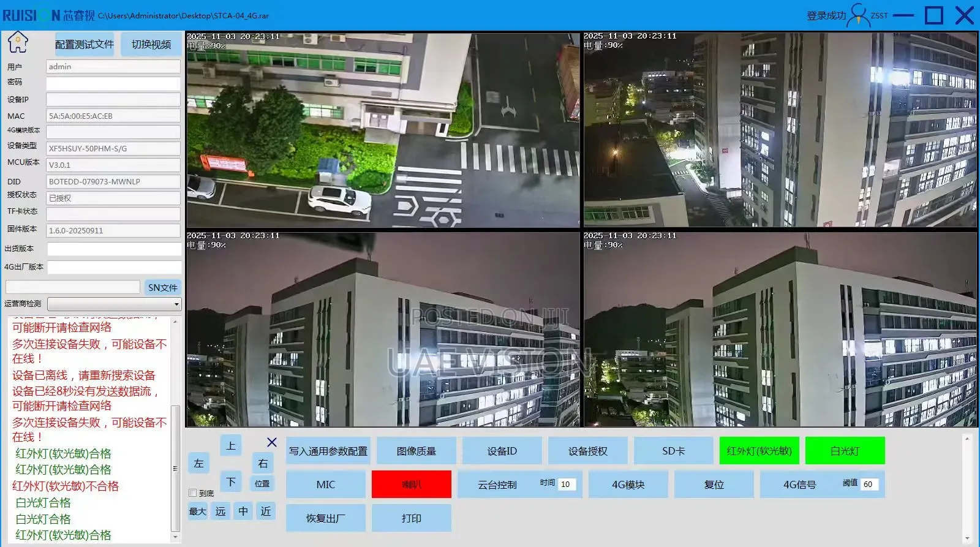Click the 固件版本 field
Image resolution: width=980 pixels, height=547 pixels.
113,230
